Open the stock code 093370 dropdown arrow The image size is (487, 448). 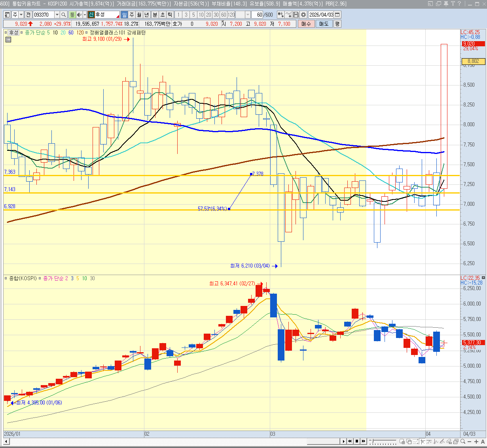point(57,15)
